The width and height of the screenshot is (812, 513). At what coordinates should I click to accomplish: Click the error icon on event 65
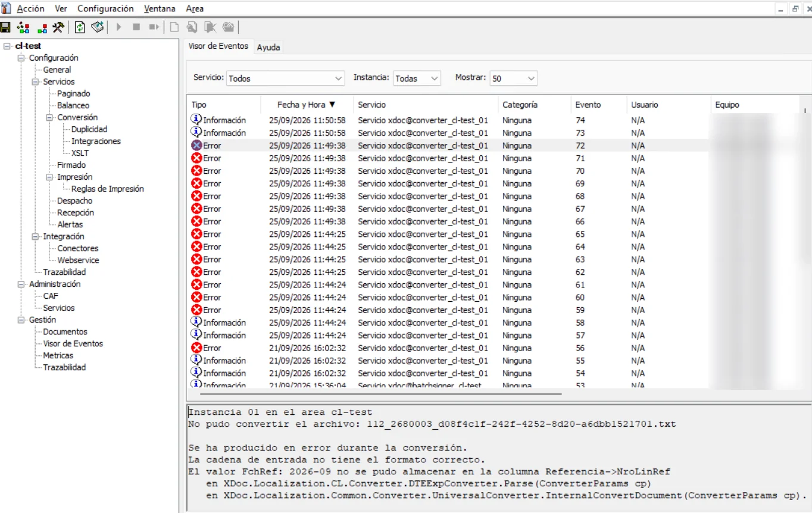tap(196, 234)
